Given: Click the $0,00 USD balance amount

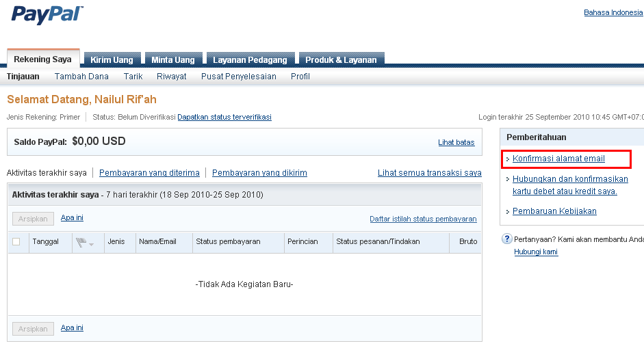Looking at the screenshot, I should (x=99, y=141).
